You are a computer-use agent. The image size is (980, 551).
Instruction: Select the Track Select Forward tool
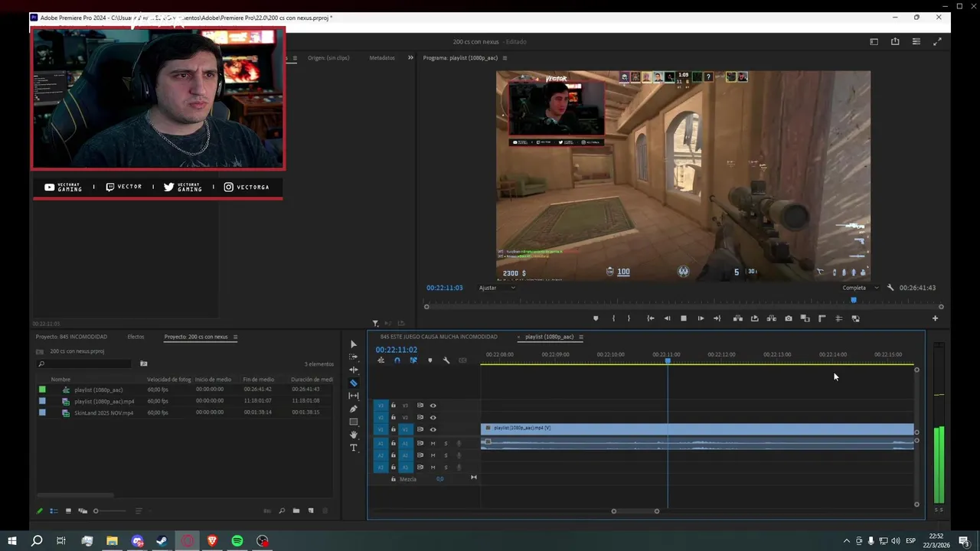click(353, 357)
